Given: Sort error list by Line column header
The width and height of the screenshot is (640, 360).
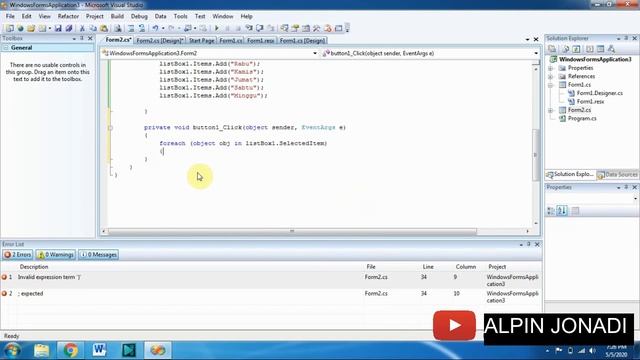Looking at the screenshot, I should [428, 267].
